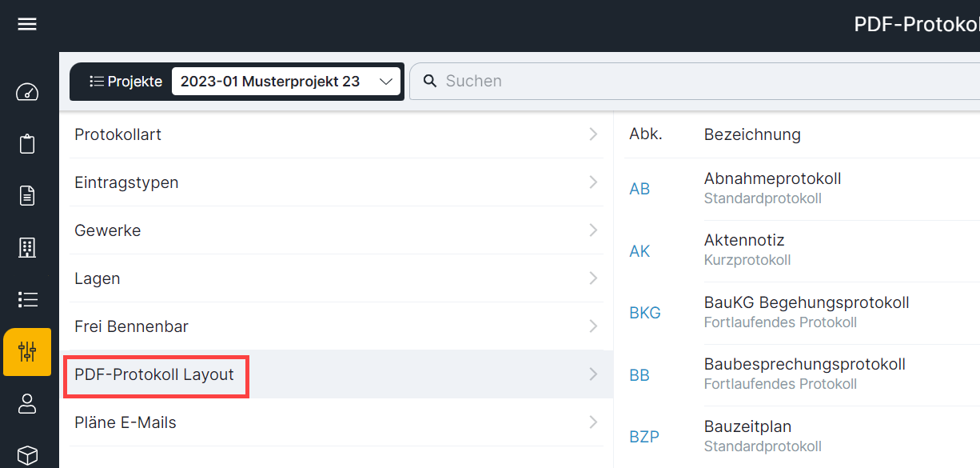Open the dashboard speedometer icon
Screen dimensions: 980x468
click(x=27, y=92)
